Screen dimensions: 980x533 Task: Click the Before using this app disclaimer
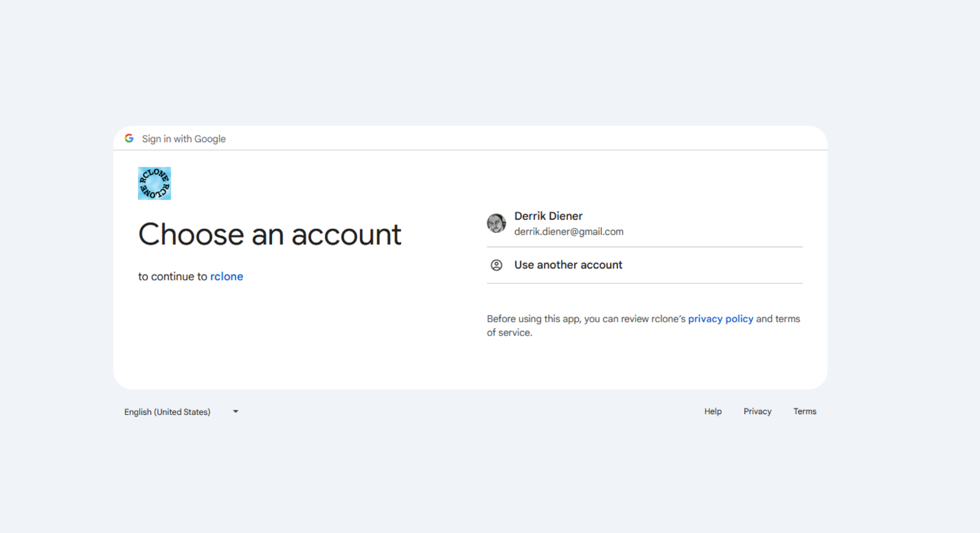[643, 326]
